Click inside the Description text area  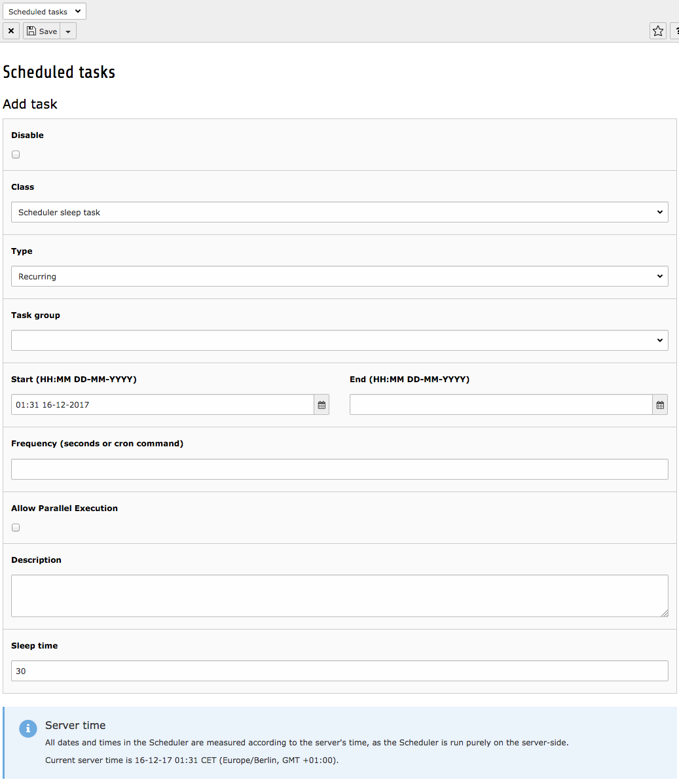339,596
